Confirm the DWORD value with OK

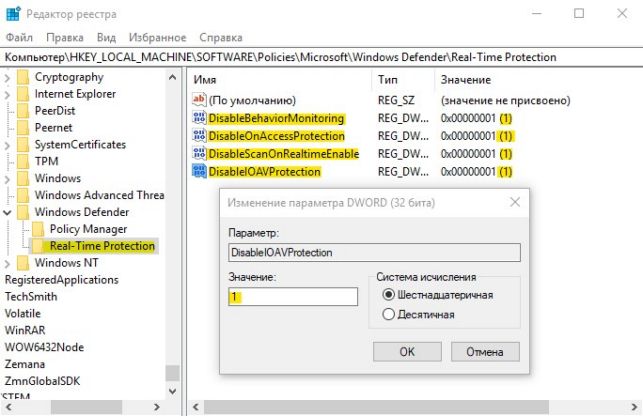pyautogui.click(x=407, y=352)
